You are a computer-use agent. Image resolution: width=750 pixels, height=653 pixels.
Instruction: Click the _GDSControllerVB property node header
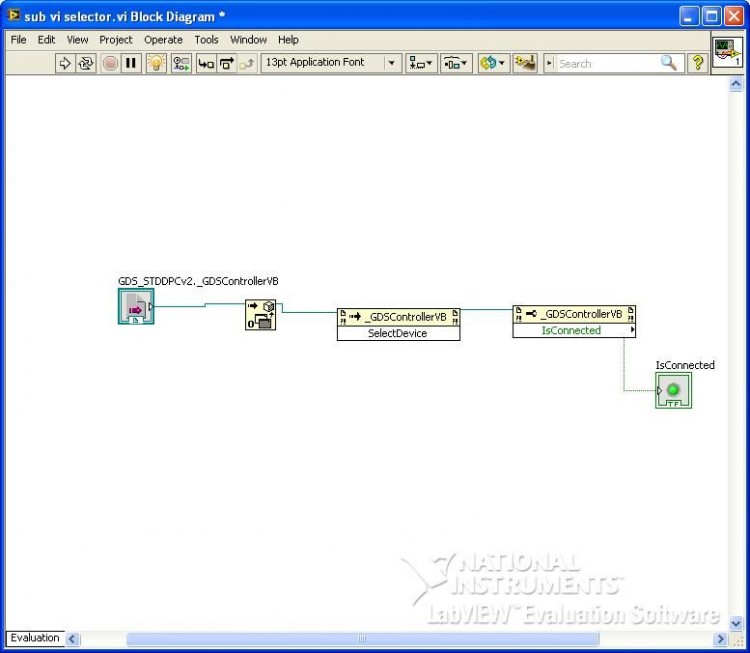coord(574,314)
